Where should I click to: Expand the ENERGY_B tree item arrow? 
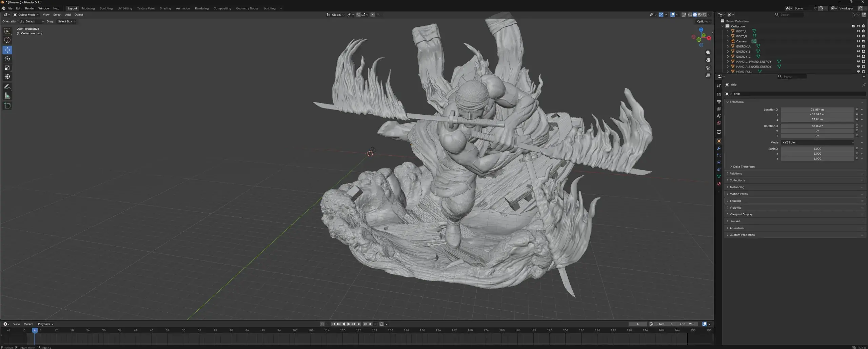tap(728, 52)
